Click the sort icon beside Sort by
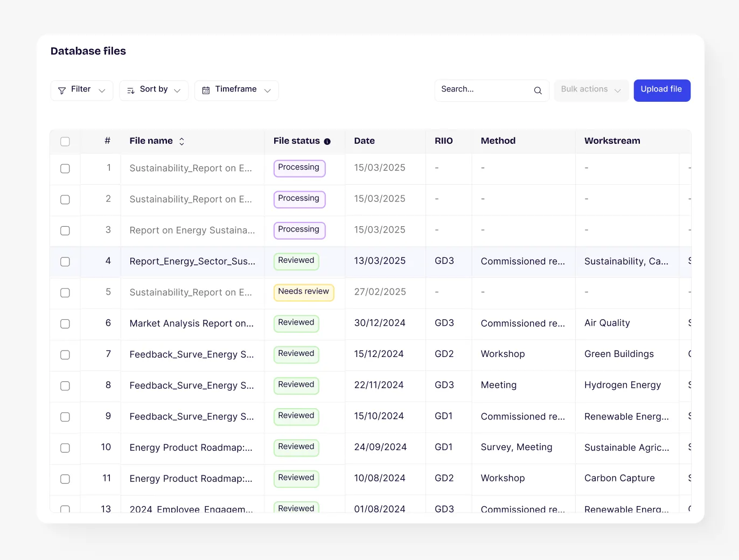 tap(130, 90)
